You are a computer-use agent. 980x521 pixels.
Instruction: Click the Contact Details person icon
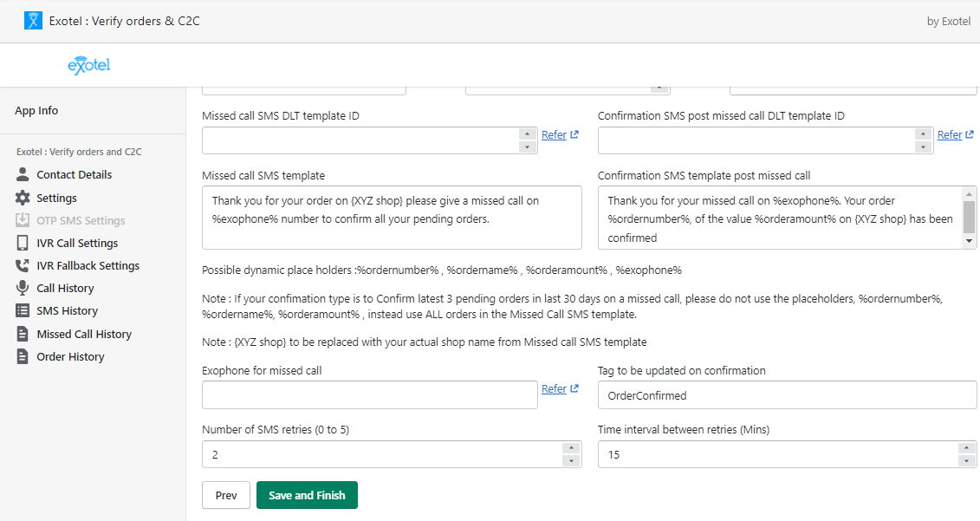[x=23, y=174]
